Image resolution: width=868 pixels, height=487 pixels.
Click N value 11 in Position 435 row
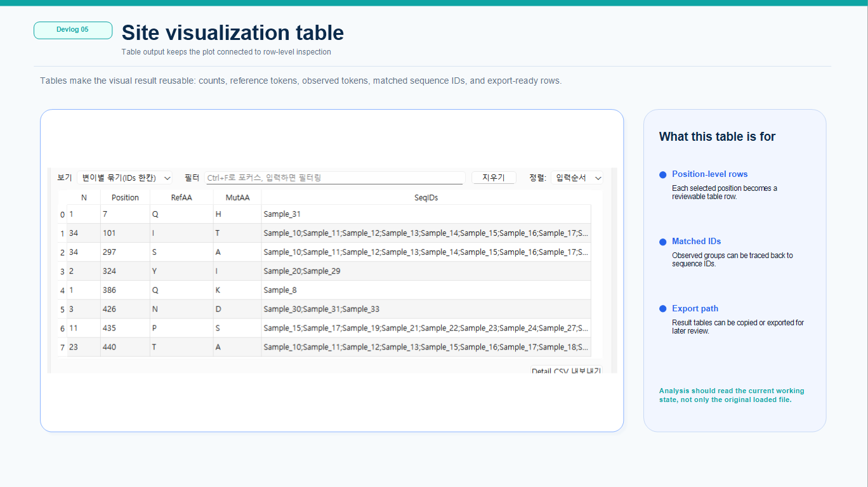[84, 328]
